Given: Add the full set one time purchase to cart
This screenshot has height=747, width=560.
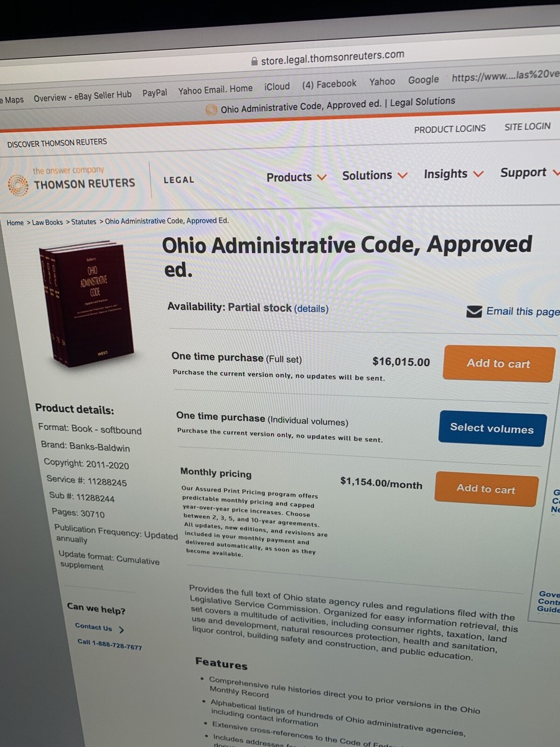Looking at the screenshot, I should click(x=499, y=364).
